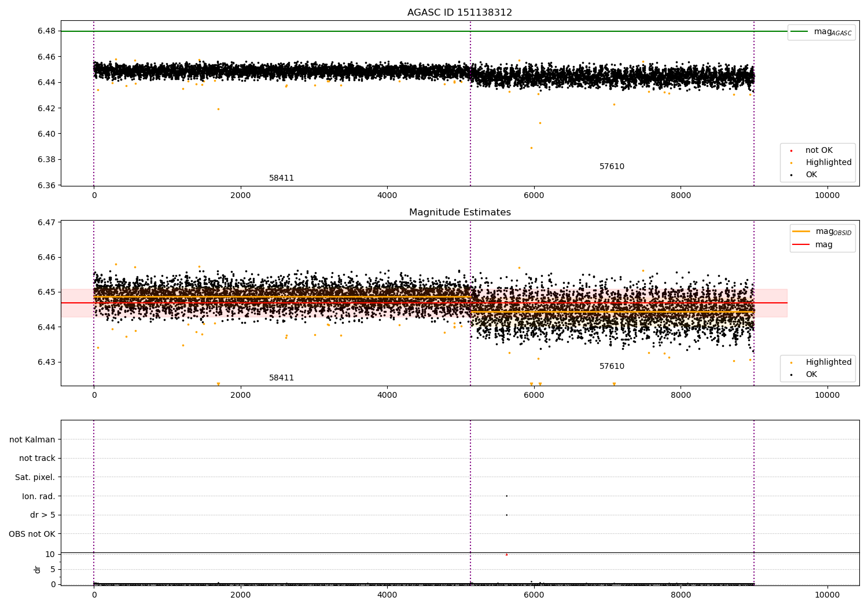Viewport: 868px width, 608px height.
Task: Select "57610" label in Magnitude Estimates plot
Action: tap(612, 366)
